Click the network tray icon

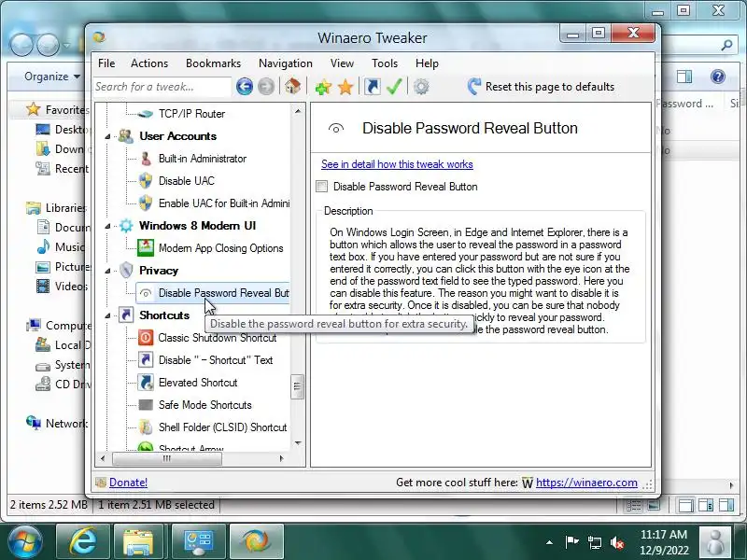tap(594, 542)
